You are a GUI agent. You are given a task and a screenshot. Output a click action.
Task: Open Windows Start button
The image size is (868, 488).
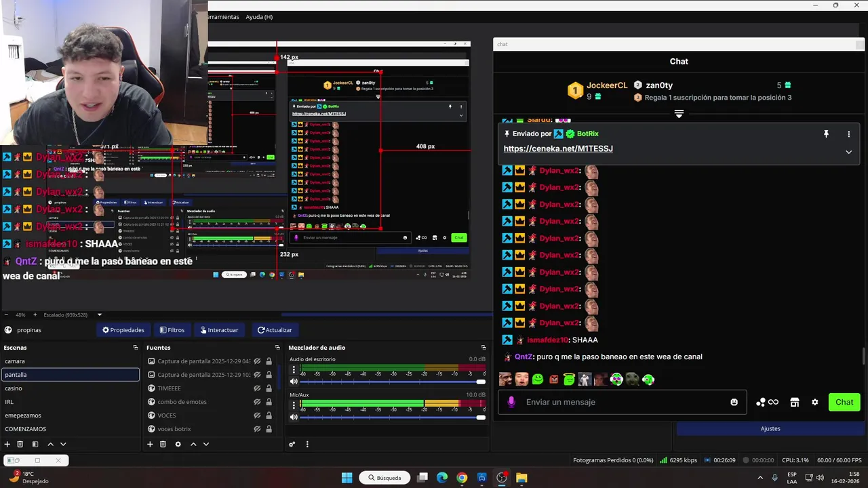click(347, 478)
